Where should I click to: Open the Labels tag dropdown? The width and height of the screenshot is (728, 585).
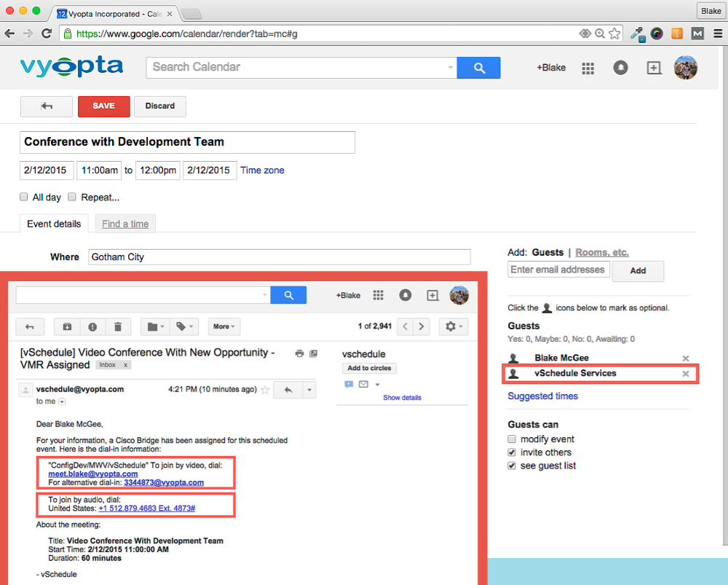[x=185, y=326]
